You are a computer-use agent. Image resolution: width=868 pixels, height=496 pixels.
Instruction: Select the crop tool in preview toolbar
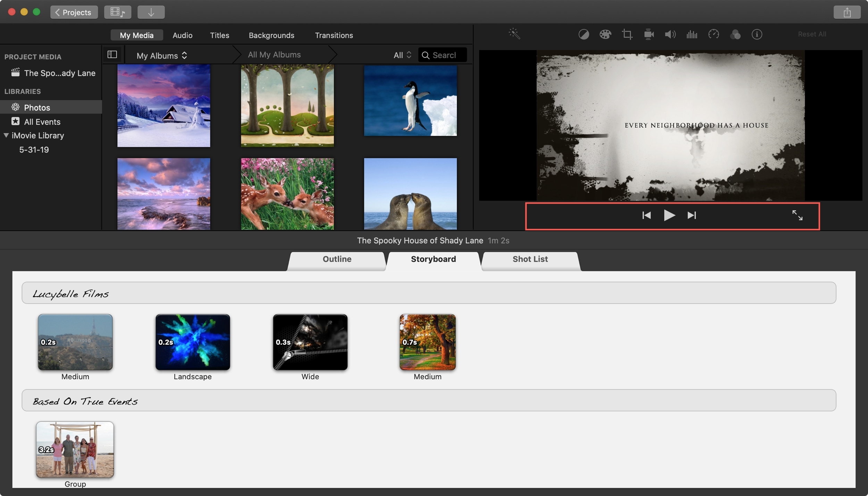(627, 34)
